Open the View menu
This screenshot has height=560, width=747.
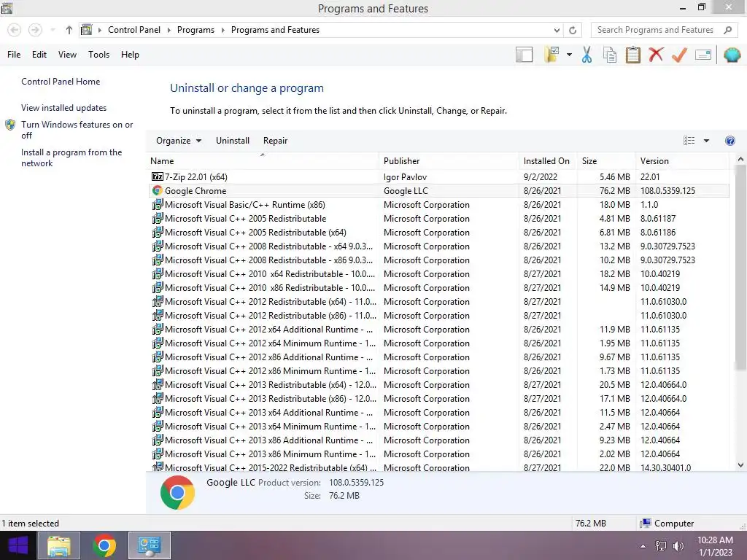click(x=67, y=55)
